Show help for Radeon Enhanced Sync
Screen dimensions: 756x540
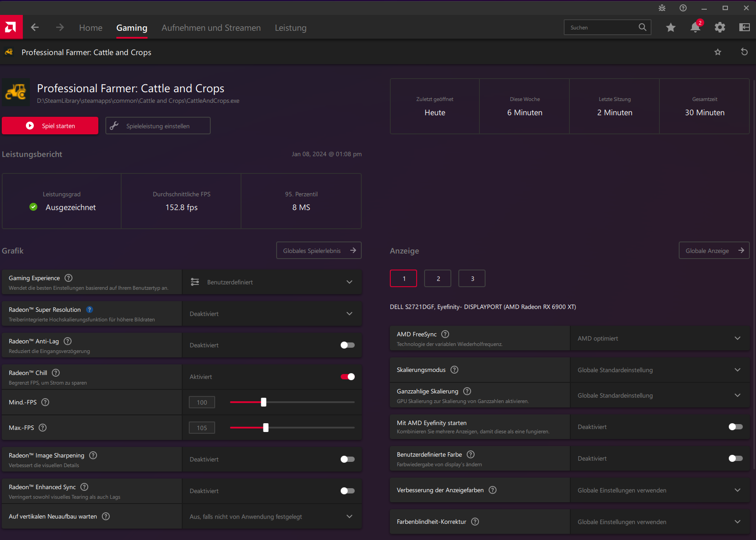[x=85, y=487]
